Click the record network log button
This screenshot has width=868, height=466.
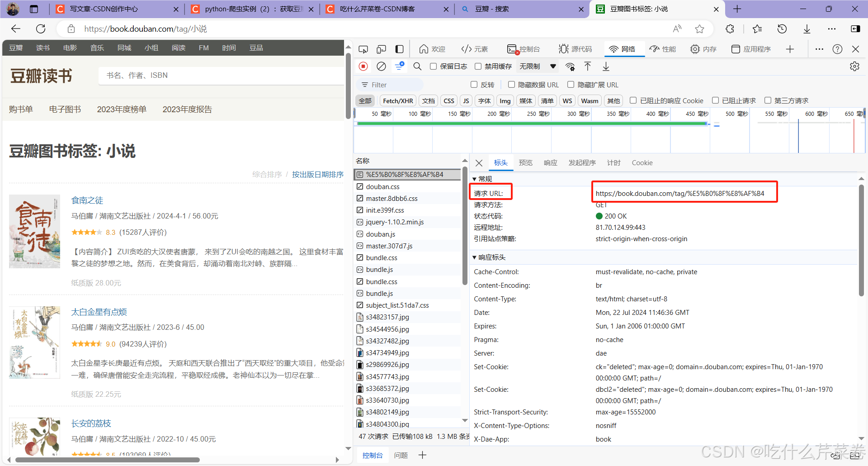point(363,67)
